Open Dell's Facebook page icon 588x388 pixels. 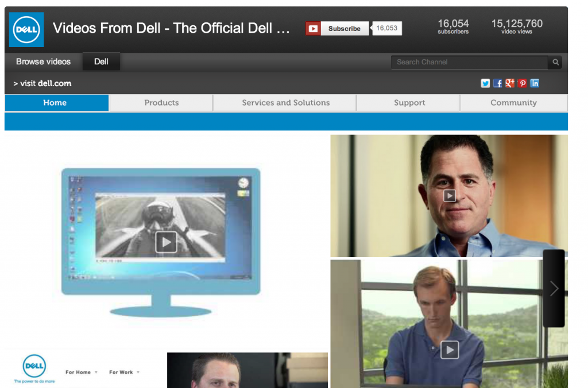click(498, 83)
